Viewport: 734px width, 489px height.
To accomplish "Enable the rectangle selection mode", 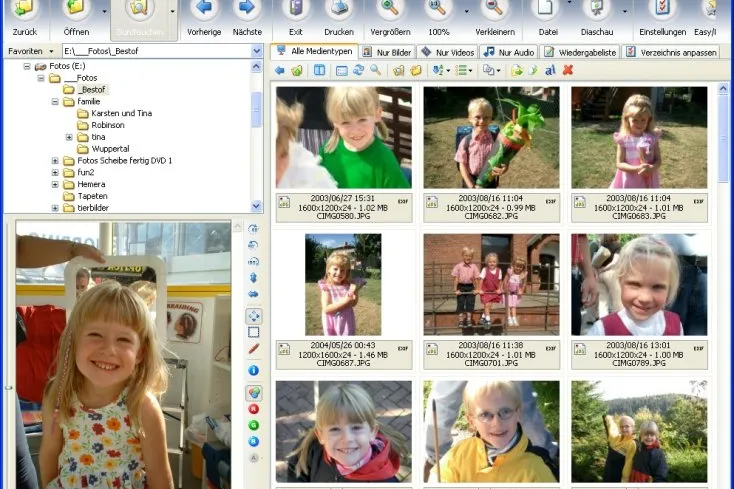I will [x=253, y=333].
